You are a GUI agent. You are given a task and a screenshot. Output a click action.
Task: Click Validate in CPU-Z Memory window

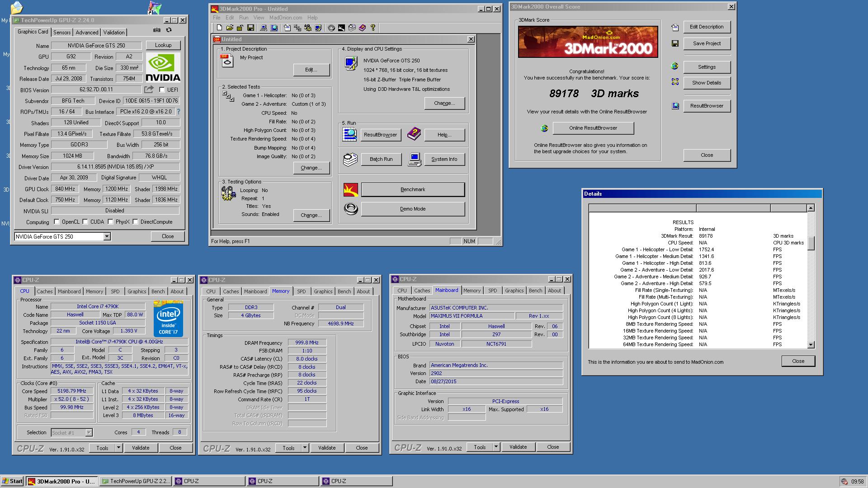[327, 448]
